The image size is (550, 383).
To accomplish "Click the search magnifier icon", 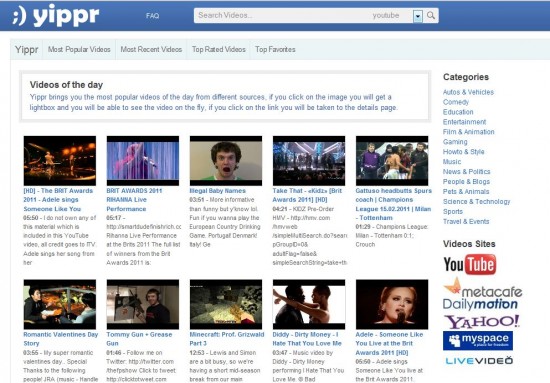I will click(431, 16).
